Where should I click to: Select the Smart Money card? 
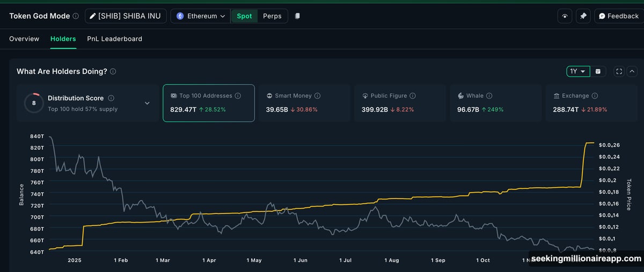(305, 103)
